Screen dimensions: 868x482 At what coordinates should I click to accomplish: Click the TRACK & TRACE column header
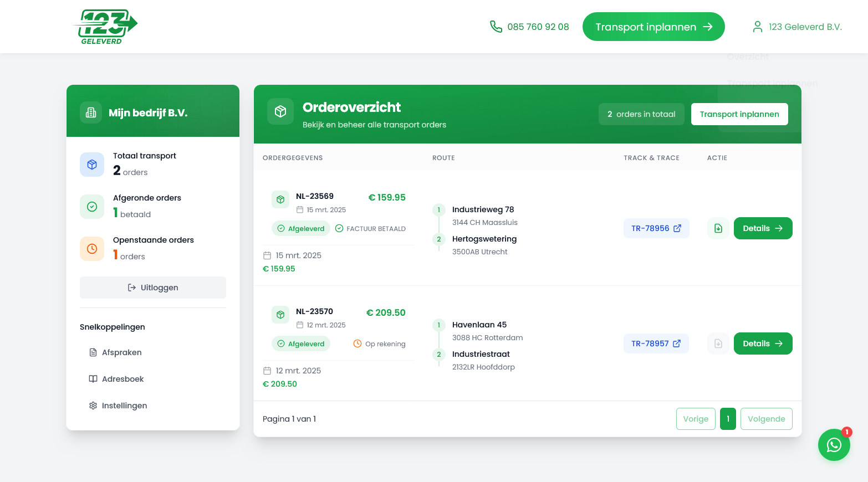[x=651, y=158]
